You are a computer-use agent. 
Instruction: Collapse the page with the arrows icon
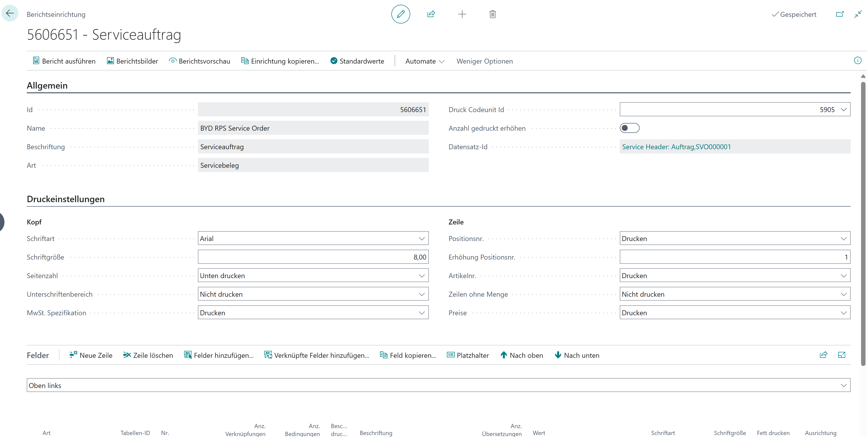858,14
